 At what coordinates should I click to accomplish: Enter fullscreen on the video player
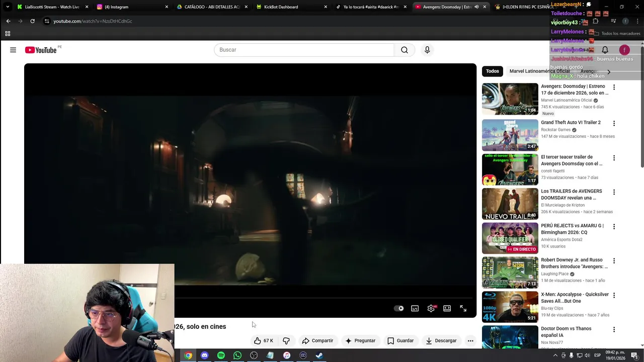(x=463, y=308)
